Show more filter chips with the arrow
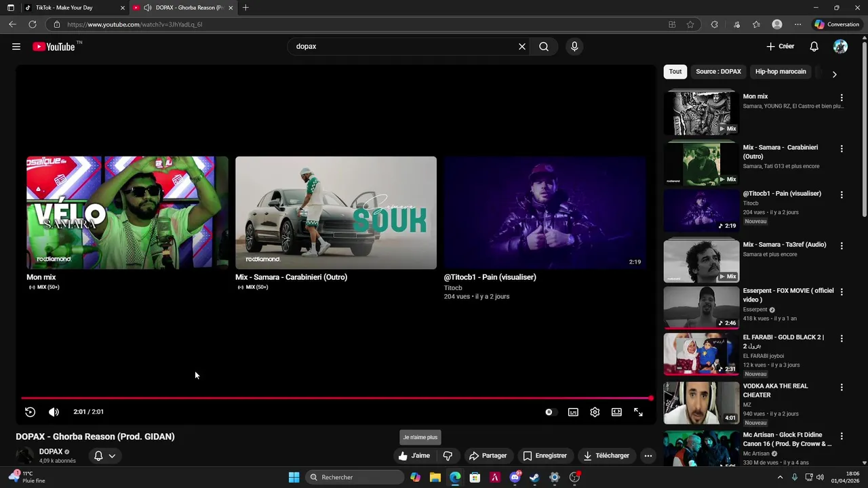 click(834, 74)
